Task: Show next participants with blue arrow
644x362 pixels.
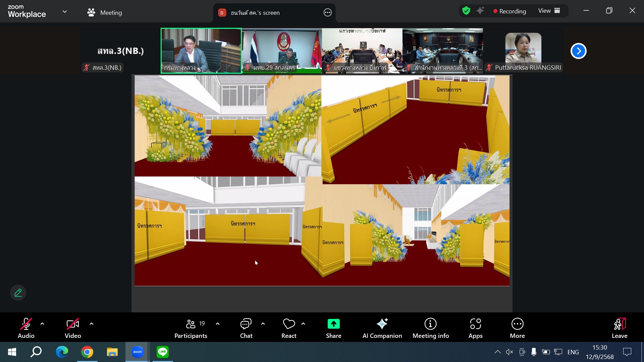Action: point(578,51)
